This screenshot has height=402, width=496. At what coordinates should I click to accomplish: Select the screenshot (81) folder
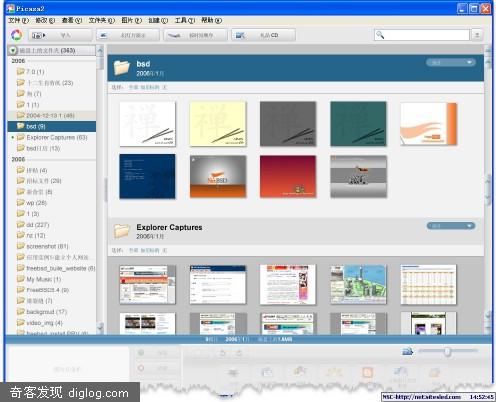pyautogui.click(x=47, y=246)
